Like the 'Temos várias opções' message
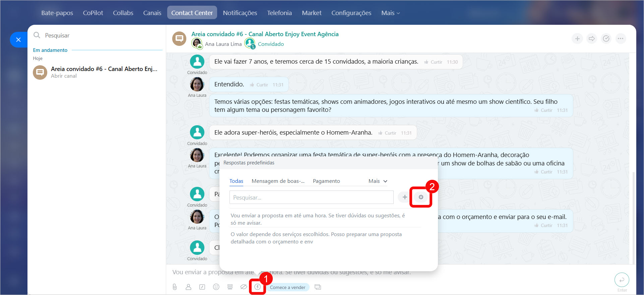Screen dimensions: 644x295 coord(543,110)
